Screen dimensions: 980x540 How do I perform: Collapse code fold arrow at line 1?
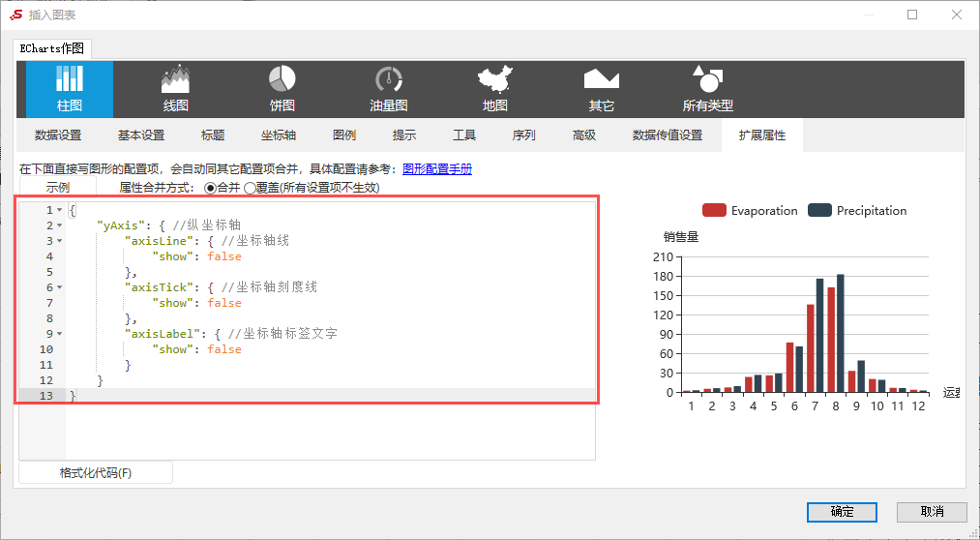pos(59,210)
